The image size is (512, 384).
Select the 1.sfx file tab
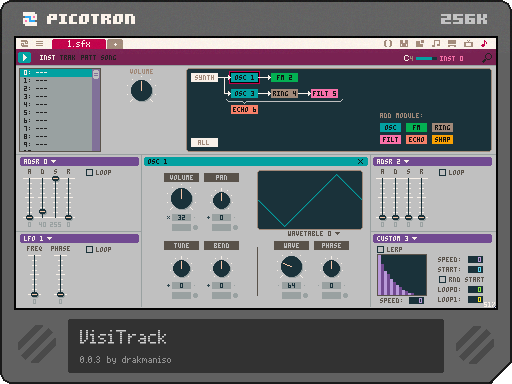(x=79, y=44)
